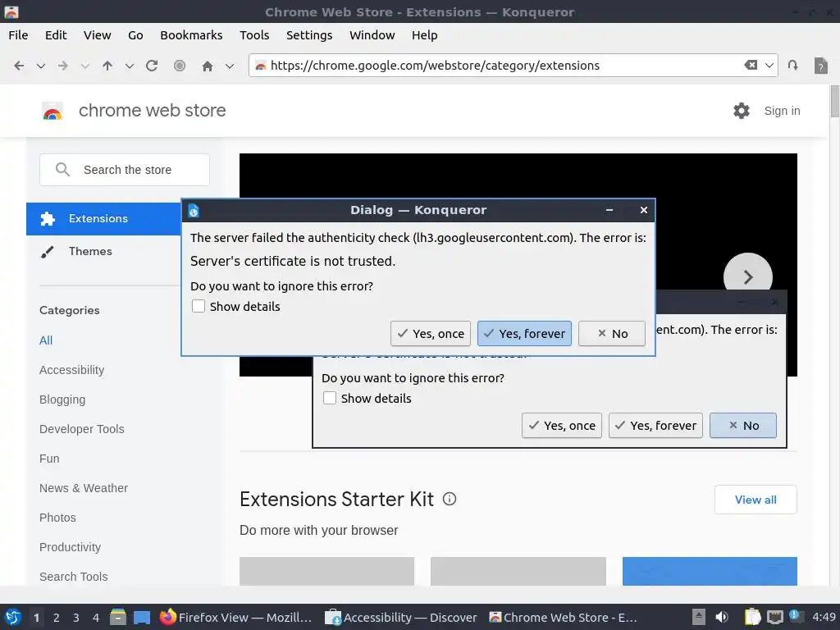Check Show details in the front dialog
Viewport: 840px width, 630px height.
click(x=199, y=306)
